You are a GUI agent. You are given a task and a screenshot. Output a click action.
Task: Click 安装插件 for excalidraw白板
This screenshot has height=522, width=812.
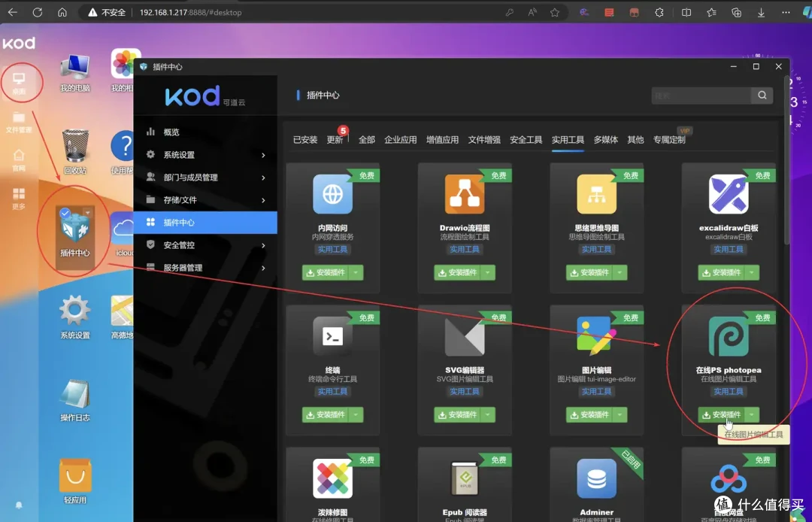pos(722,272)
